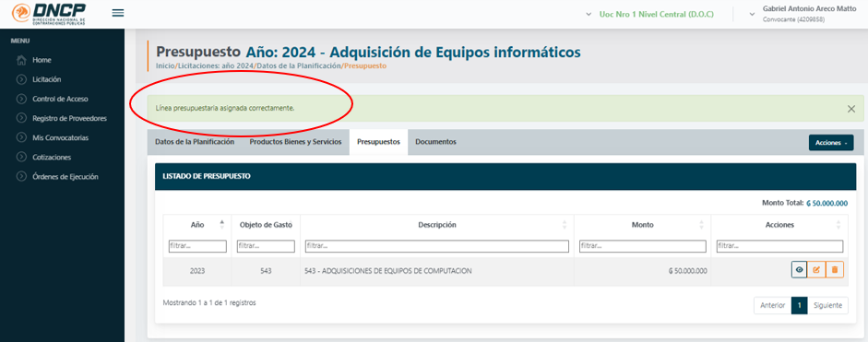The image size is (868, 342).
Task: Open Órdenes de Ejecución menu item
Action: 65,177
